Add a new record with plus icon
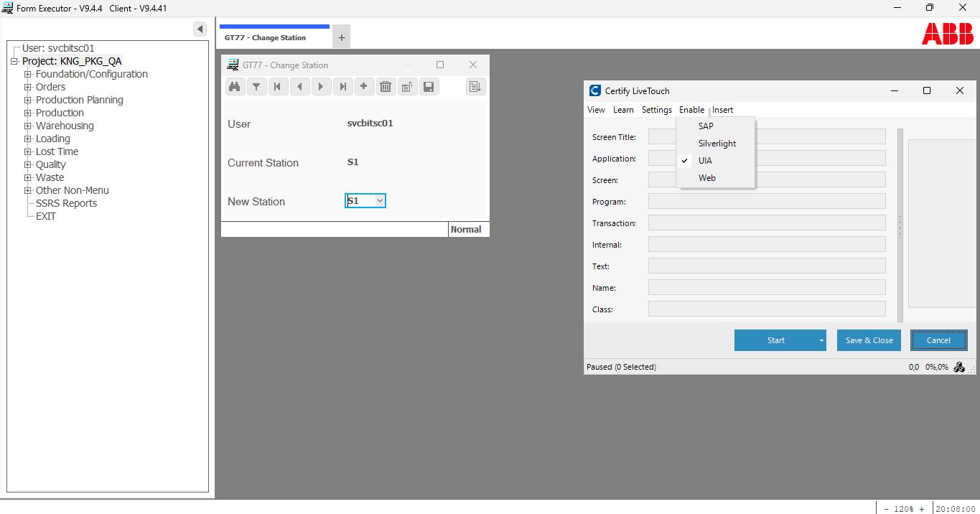 tap(364, 86)
